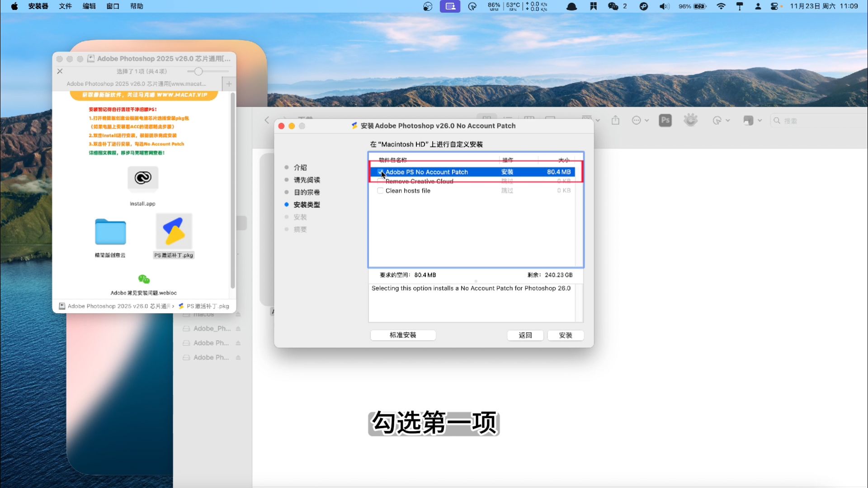This screenshot has width=868, height=488.
Task: Click the Finder share icon
Action: click(615, 120)
